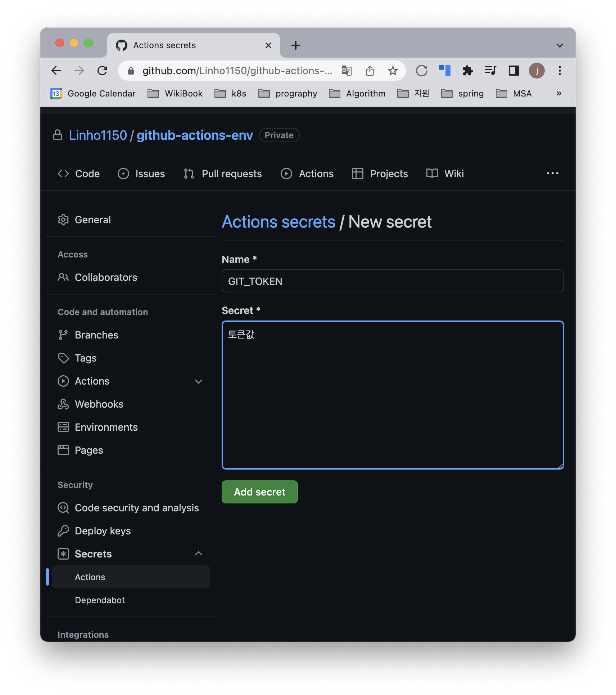Expand the Actions settings submenu
Viewport: 616px width, 695px height.
(199, 381)
